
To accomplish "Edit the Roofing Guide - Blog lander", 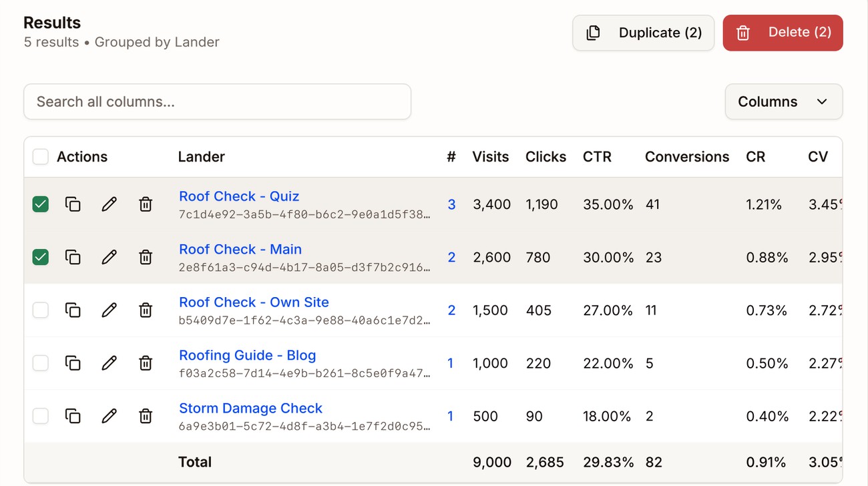I will [x=109, y=363].
